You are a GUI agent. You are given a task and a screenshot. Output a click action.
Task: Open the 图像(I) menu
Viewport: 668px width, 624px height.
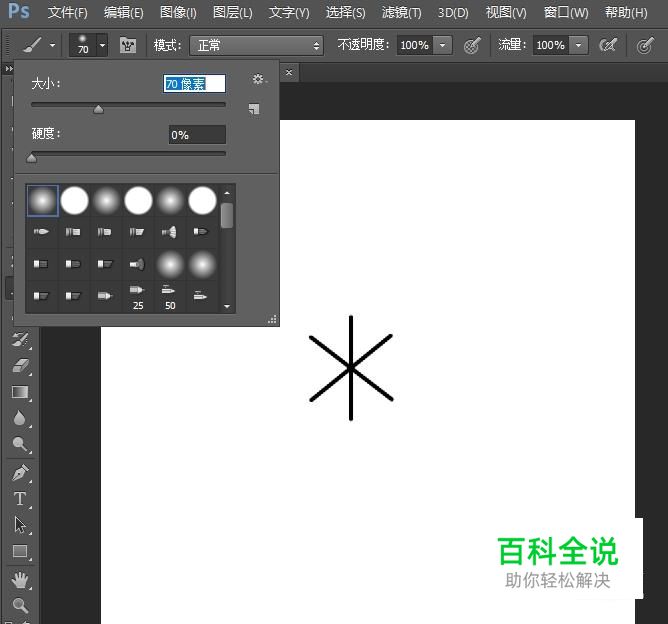(178, 12)
